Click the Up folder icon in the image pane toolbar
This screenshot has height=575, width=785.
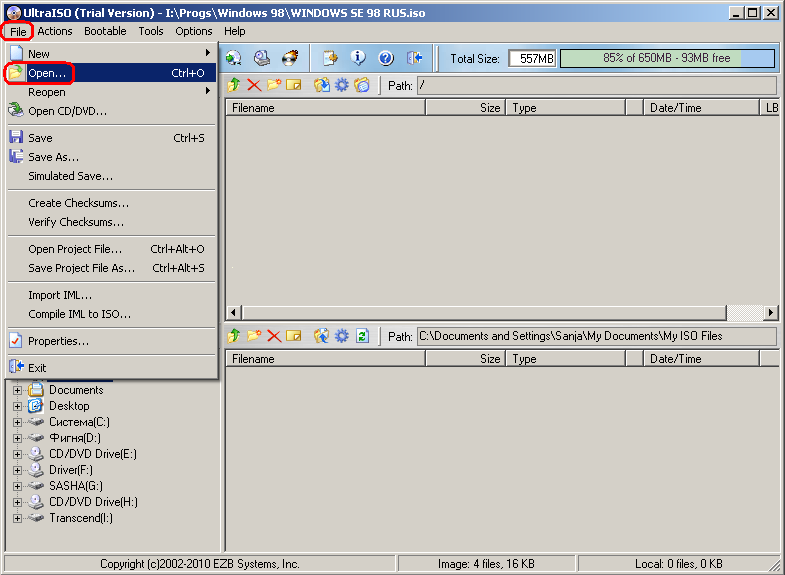(234, 85)
